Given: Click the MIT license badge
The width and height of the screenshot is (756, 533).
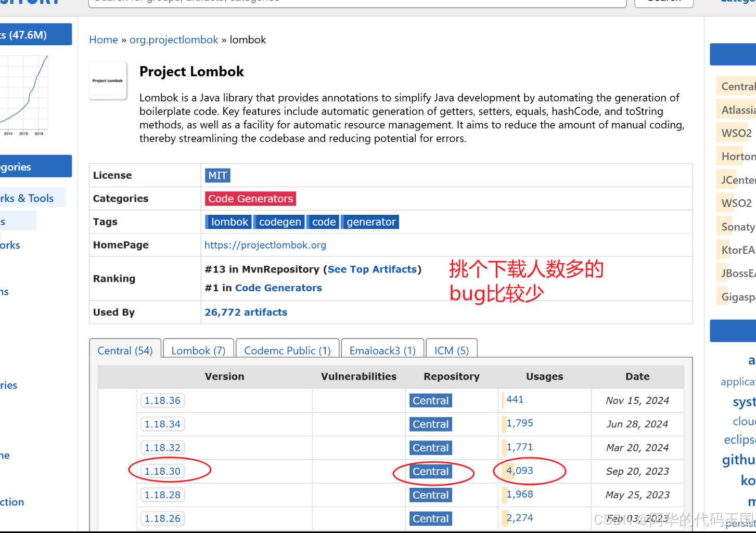Looking at the screenshot, I should tap(217, 175).
